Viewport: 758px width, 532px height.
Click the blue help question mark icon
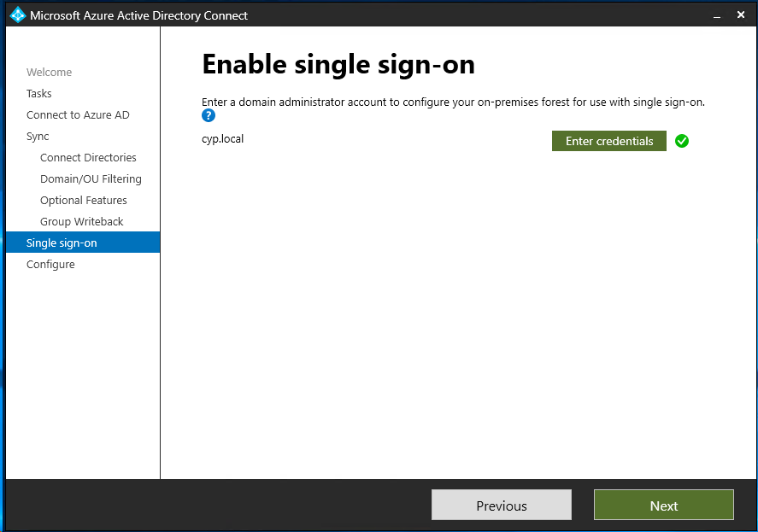pyautogui.click(x=209, y=115)
